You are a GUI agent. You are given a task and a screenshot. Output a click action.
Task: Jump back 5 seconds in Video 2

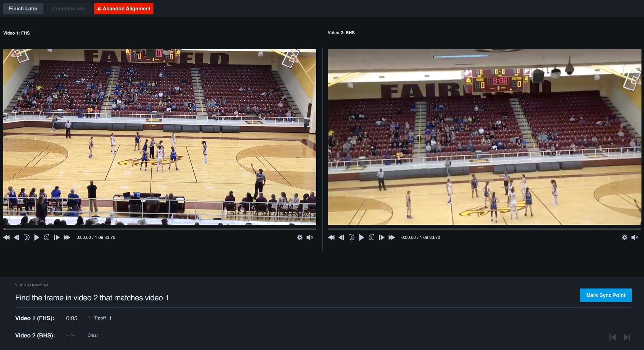click(x=351, y=237)
